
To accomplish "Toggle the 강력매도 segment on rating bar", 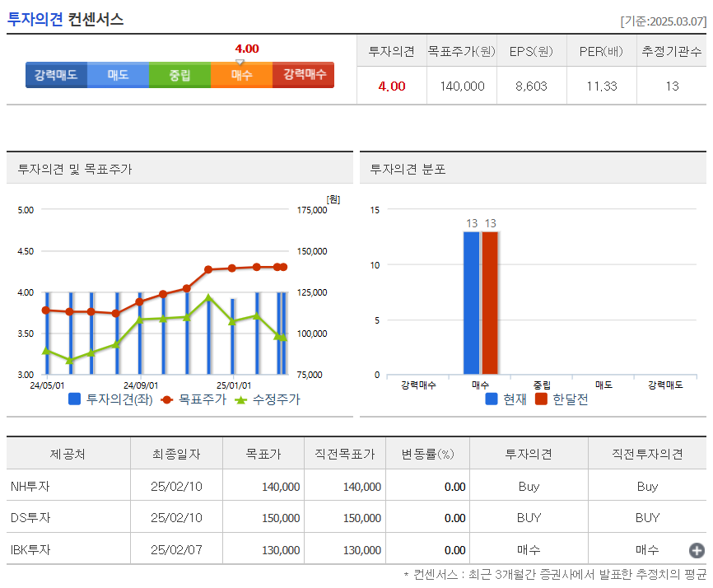I will (x=56, y=75).
